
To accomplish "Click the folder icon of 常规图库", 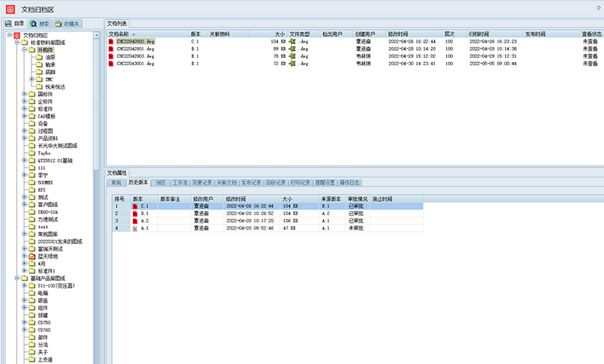I will pos(32,234).
